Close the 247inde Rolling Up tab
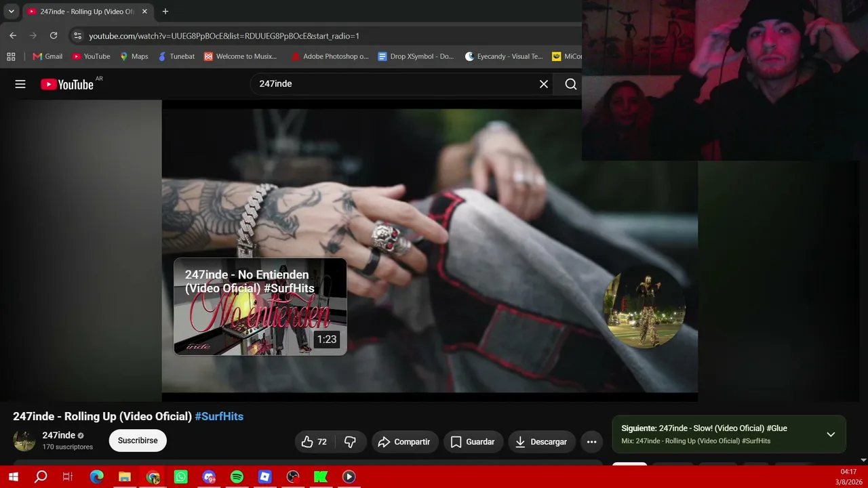868x488 pixels. point(144,12)
